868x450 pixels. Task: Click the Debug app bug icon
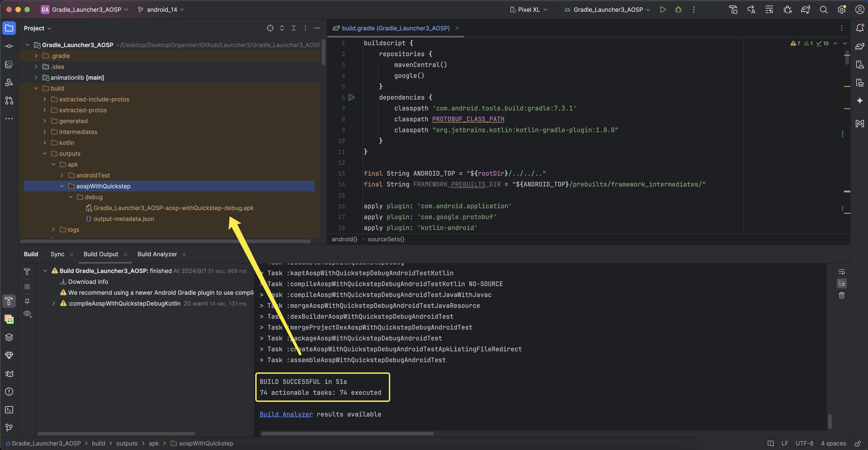[678, 10]
